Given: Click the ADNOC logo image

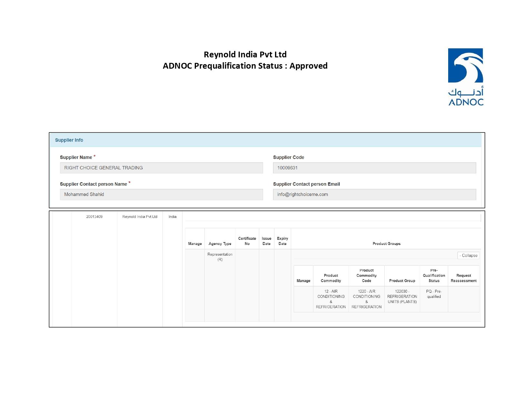Looking at the screenshot, I should (x=466, y=77).
